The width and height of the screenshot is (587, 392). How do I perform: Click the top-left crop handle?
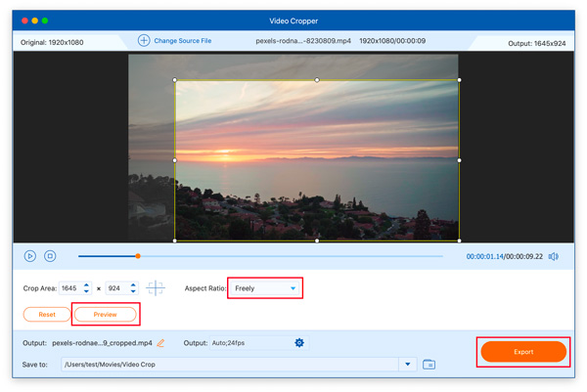point(175,80)
